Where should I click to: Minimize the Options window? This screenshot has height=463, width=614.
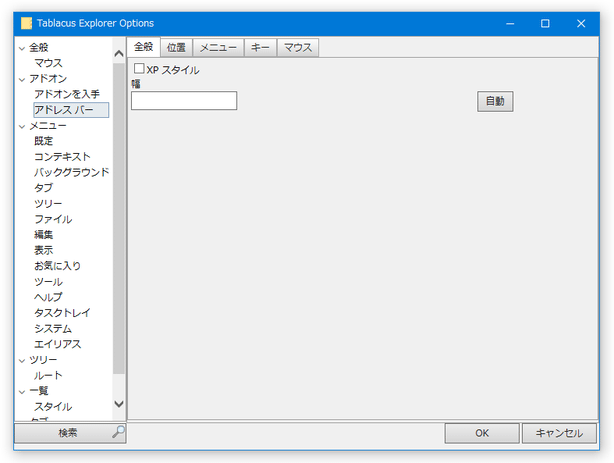click(510, 24)
